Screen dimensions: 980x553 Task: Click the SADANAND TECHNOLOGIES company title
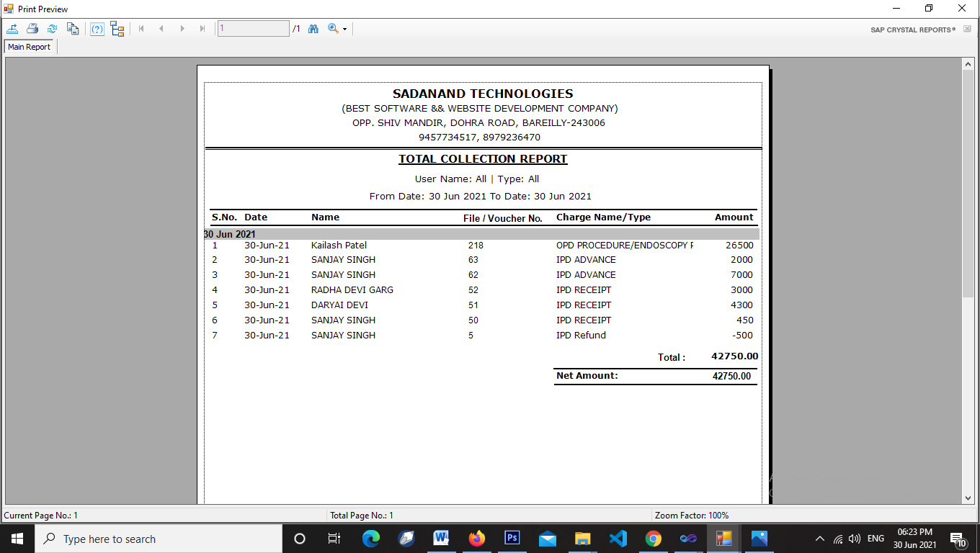[483, 94]
